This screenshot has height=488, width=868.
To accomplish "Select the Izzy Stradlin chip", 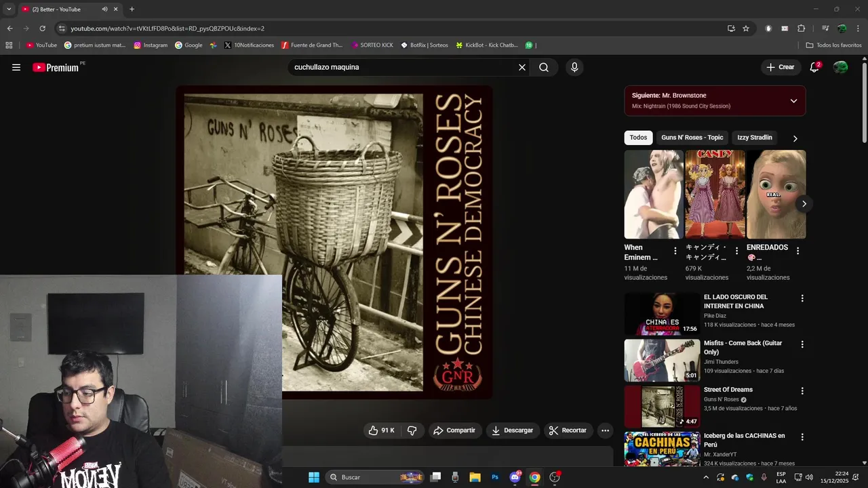I will coord(755,138).
